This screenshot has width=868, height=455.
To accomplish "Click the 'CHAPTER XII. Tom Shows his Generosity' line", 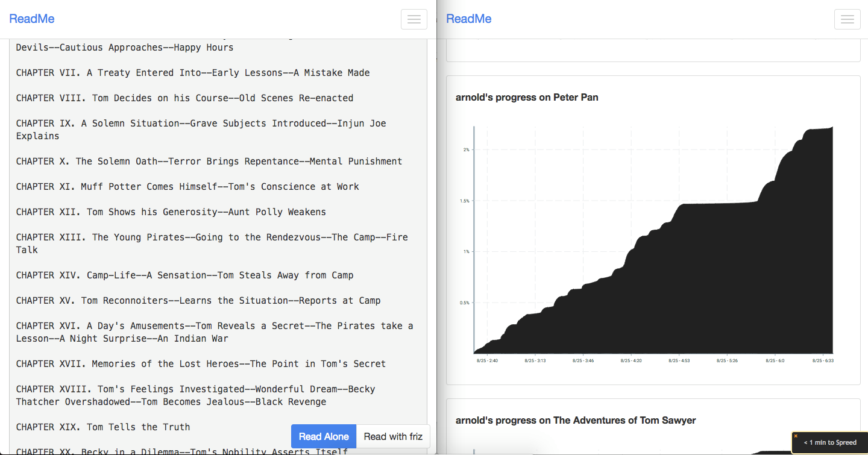I will (171, 212).
